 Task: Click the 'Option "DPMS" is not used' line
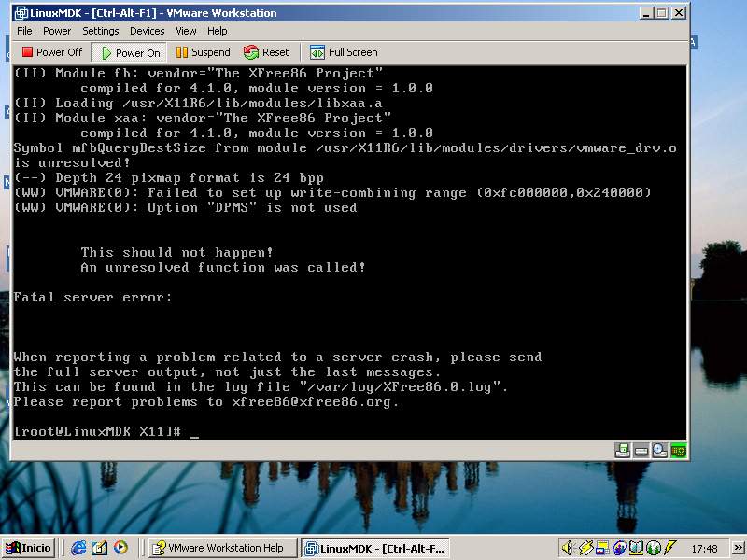[x=185, y=207]
